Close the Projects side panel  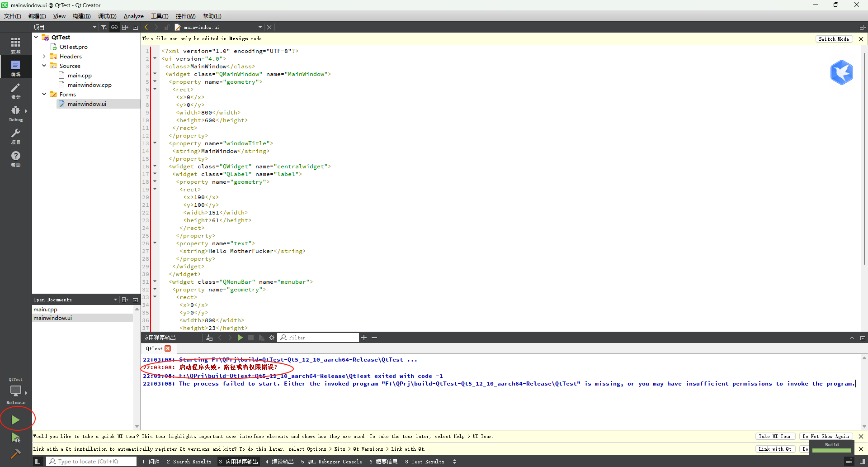(135, 27)
